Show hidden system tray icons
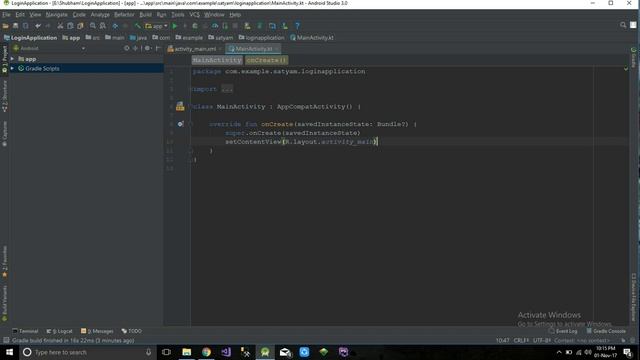Viewport: 640px width, 360px height. point(559,352)
